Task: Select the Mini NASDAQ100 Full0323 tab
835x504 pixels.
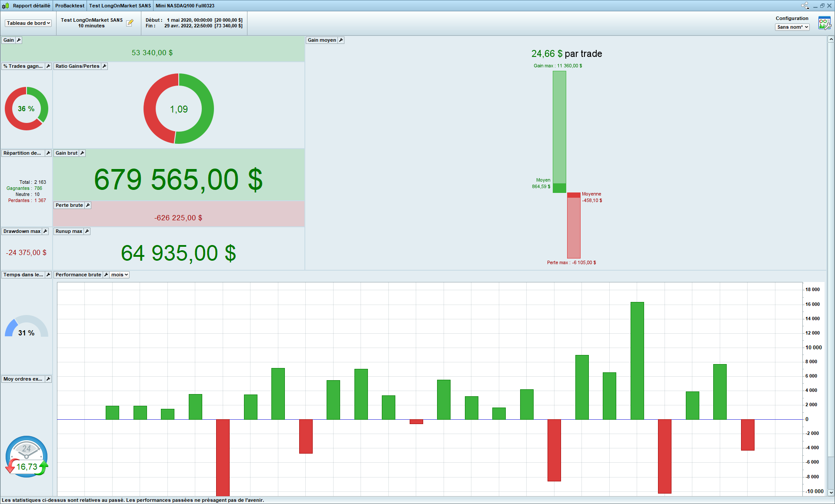Action: pyautogui.click(x=185, y=6)
